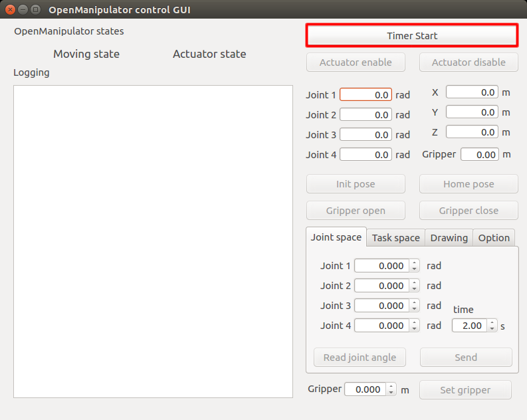Focus the Joint 1 spinbox in Joint space

[x=381, y=266]
